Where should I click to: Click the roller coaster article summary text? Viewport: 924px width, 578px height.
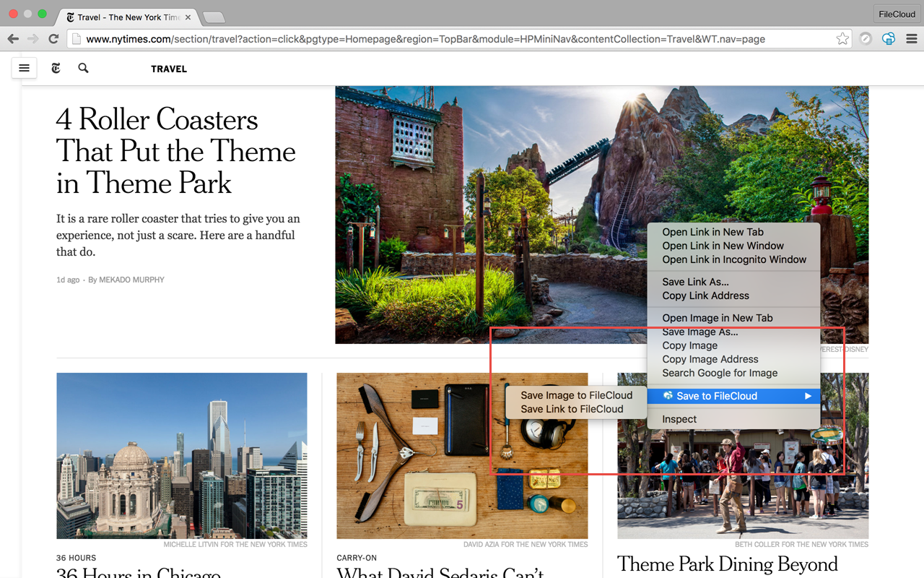178,235
